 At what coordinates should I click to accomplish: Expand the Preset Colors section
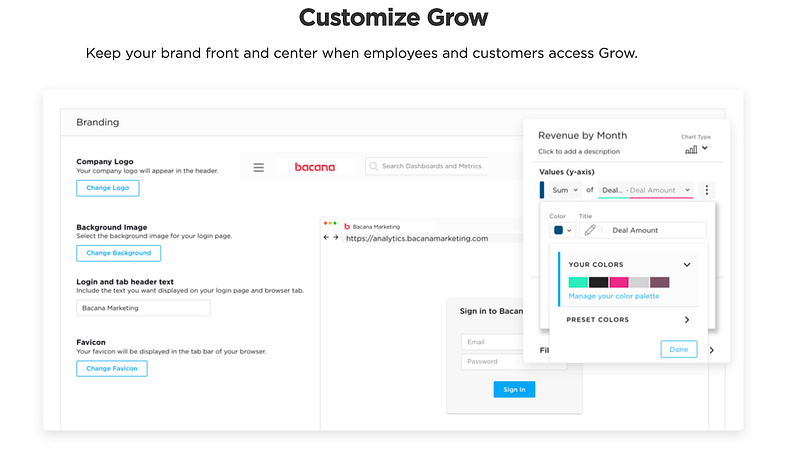(x=687, y=320)
